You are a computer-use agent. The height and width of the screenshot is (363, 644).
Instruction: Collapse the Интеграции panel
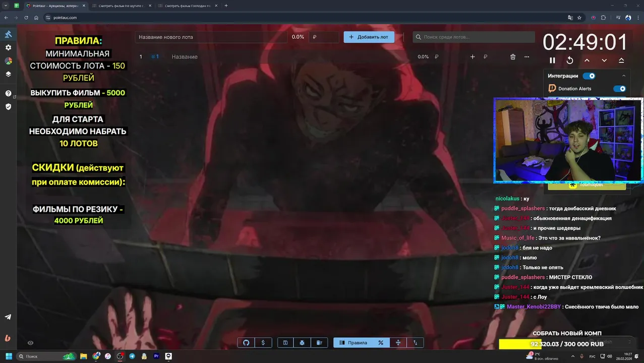pyautogui.click(x=624, y=76)
